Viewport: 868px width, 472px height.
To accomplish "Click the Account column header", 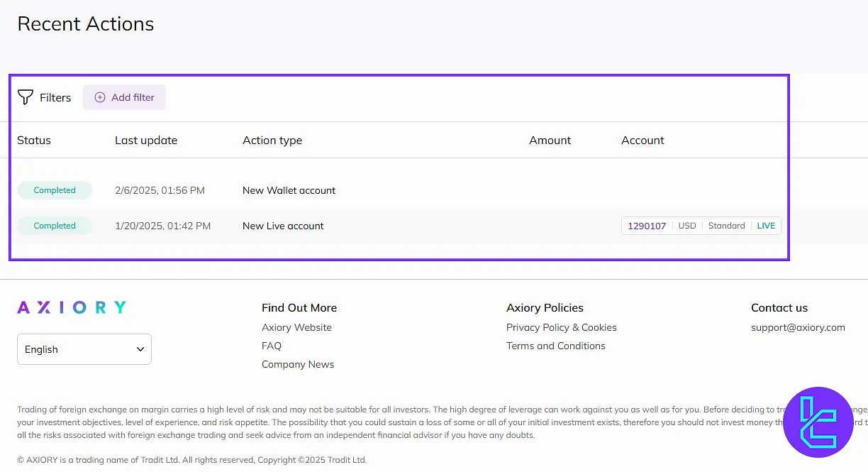I will (x=642, y=140).
